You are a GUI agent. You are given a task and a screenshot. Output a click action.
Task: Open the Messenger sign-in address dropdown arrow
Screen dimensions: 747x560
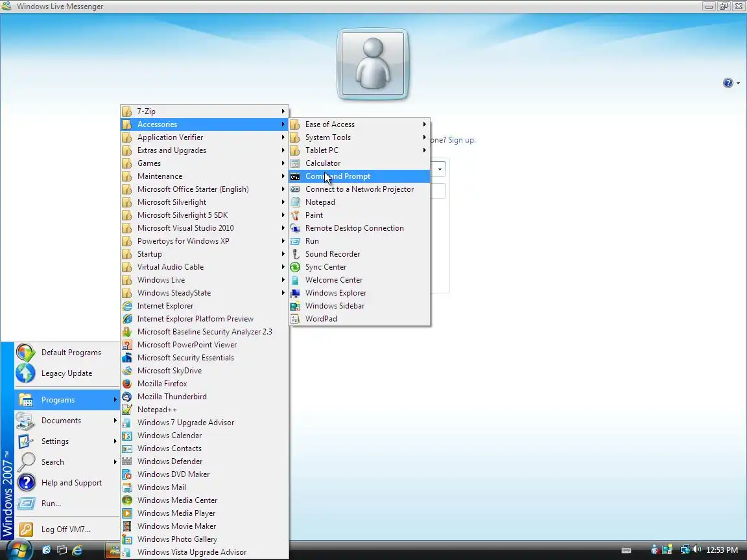point(440,169)
